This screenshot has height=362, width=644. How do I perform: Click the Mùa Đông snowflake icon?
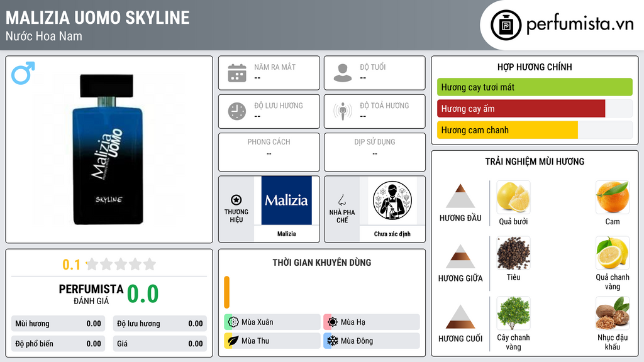click(x=333, y=341)
